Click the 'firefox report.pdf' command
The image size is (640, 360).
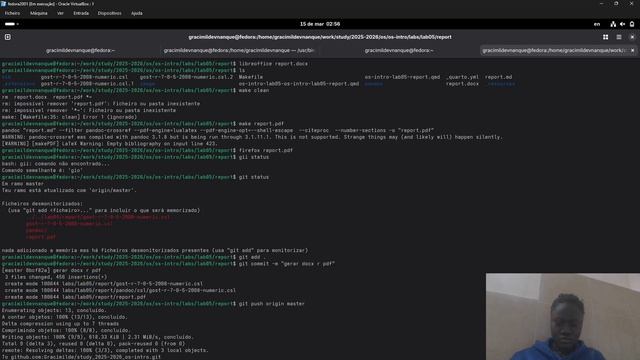pos(266,151)
